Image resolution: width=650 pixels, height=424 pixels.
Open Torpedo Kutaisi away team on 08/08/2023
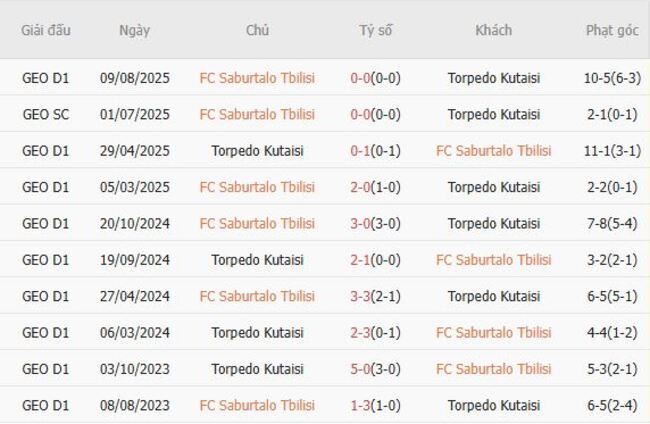[x=493, y=405]
